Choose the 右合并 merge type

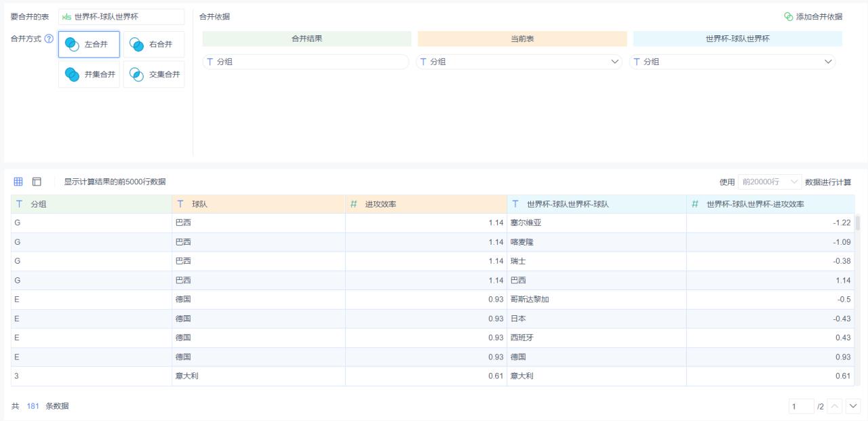click(x=153, y=45)
